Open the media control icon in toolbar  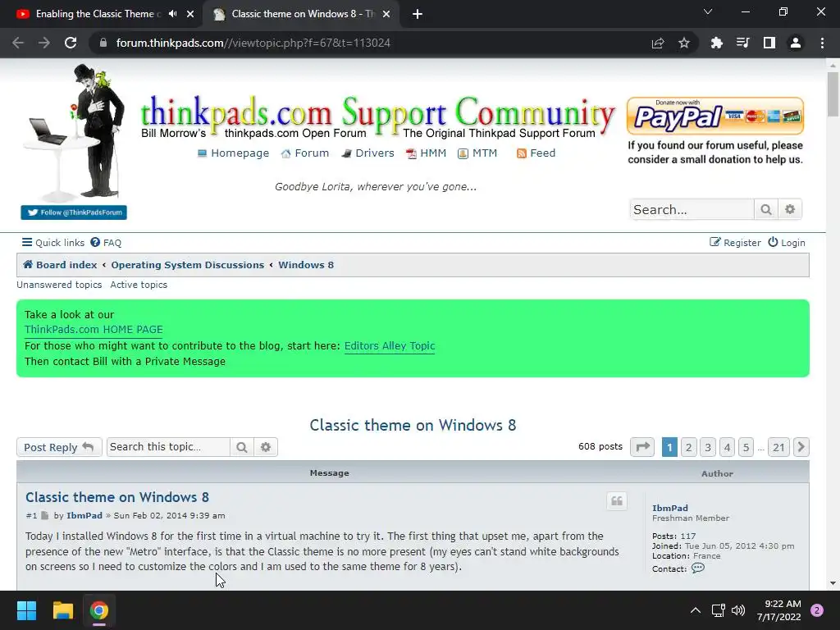742,43
